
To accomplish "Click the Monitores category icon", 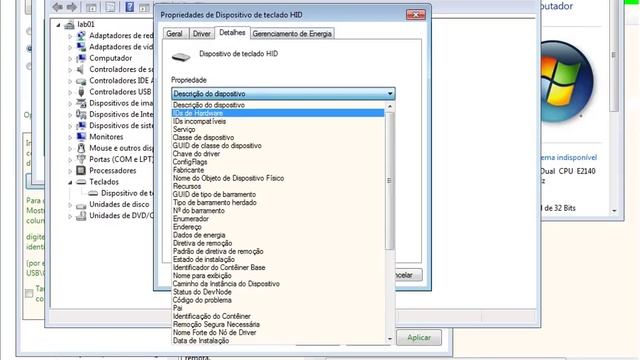I will pos(81,137).
